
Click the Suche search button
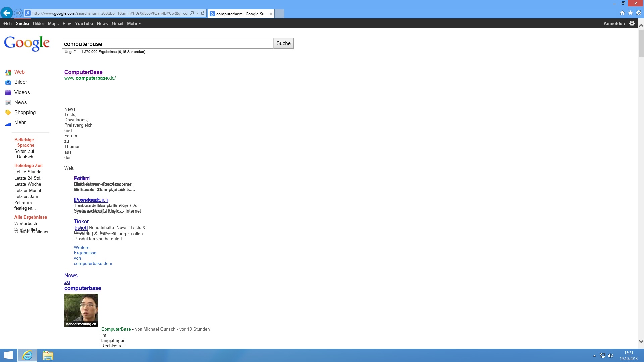tap(283, 43)
